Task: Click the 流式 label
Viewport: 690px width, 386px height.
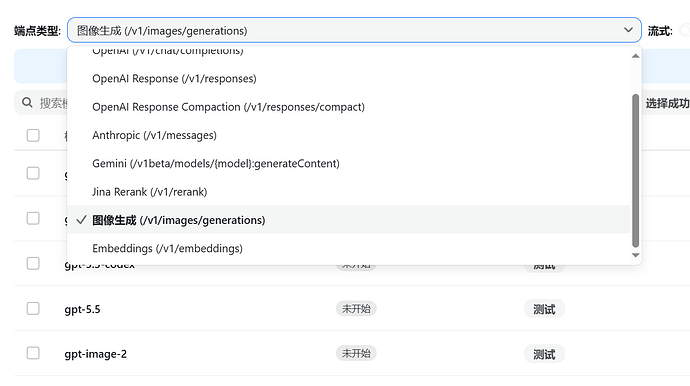Action: click(x=660, y=31)
